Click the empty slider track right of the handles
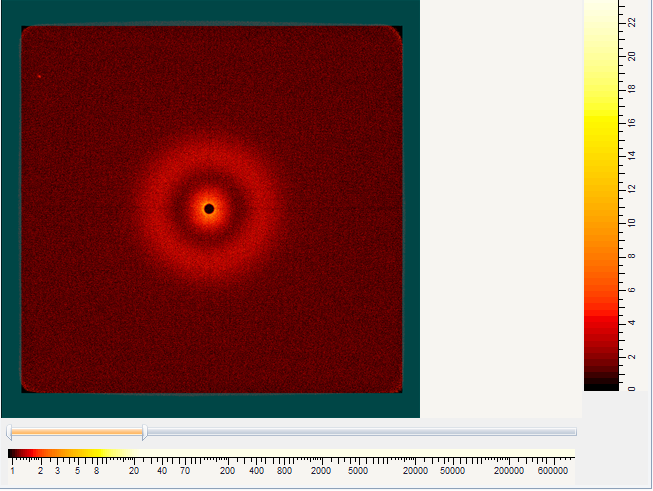Screen dimensions: 653x491 tap(360, 432)
